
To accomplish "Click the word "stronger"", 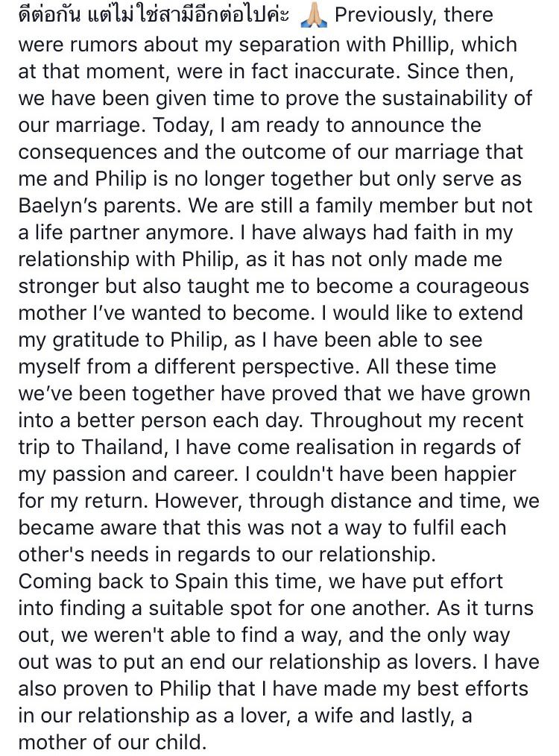I will (59, 286).
